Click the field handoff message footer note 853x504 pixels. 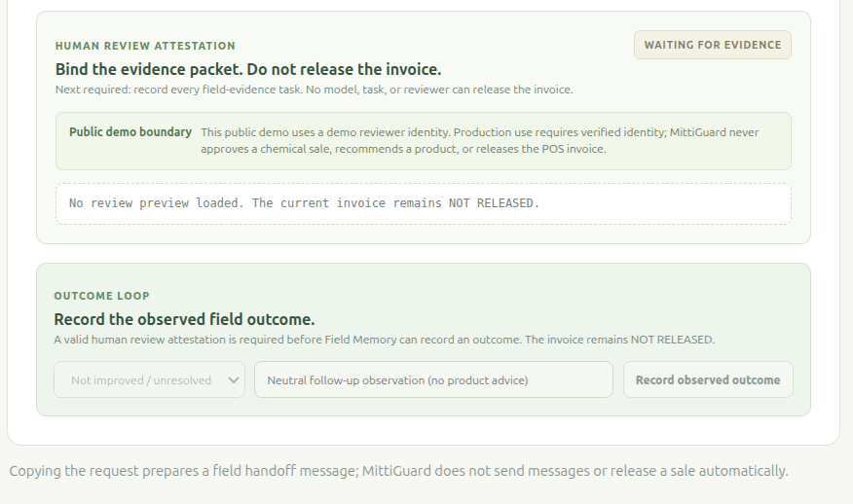point(398,470)
